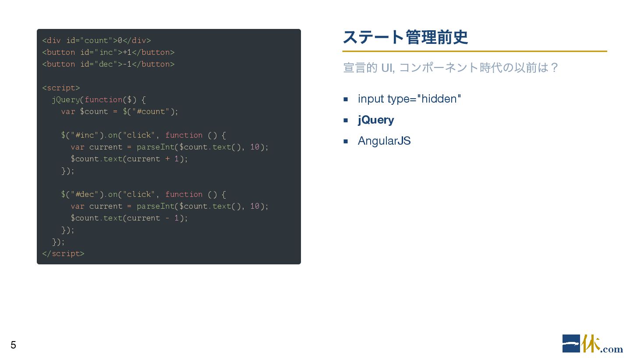Select the AngularJS bullet item
Viewport: 644px width, 363px height.
pos(384,141)
